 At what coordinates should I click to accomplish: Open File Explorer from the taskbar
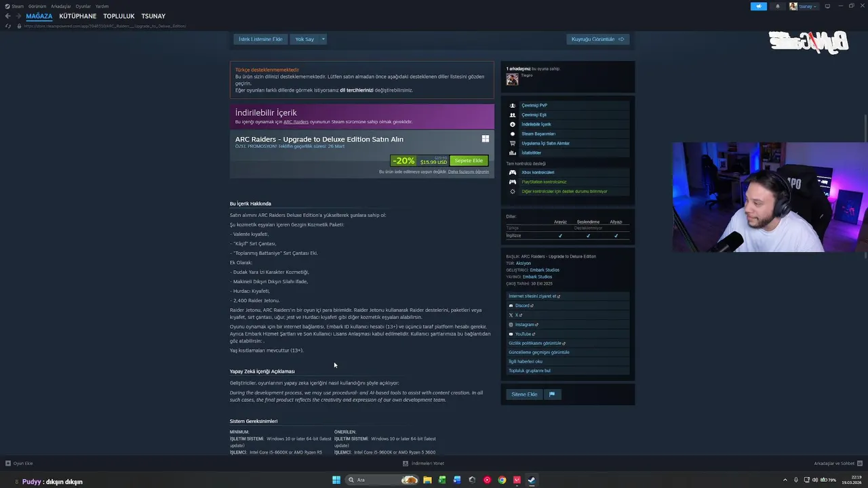[427, 480]
